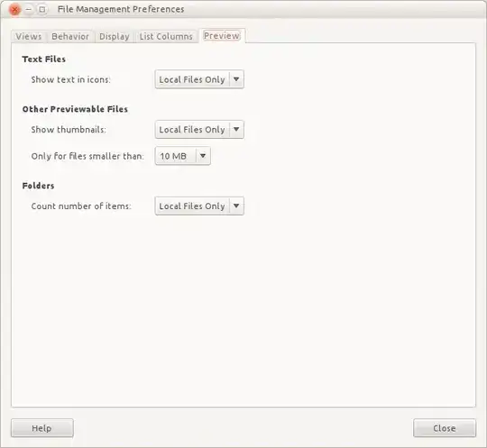
Task: Click the Folders section heading
Action: click(38, 186)
